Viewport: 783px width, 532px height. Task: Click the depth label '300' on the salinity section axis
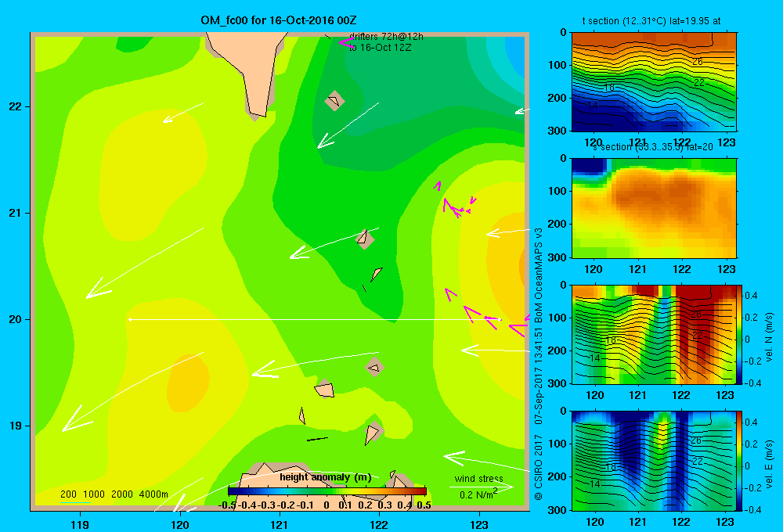(x=558, y=257)
